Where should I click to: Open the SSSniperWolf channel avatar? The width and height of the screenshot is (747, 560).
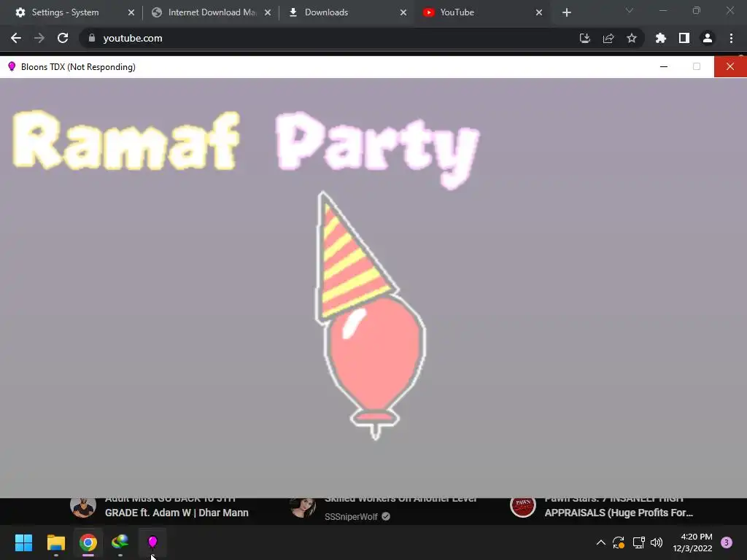pos(303,507)
